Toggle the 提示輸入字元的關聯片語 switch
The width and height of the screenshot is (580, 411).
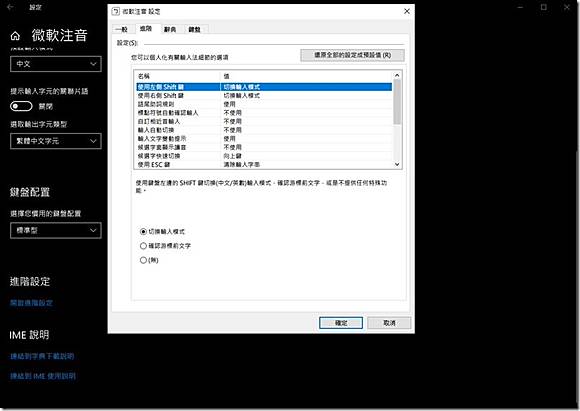(x=21, y=107)
